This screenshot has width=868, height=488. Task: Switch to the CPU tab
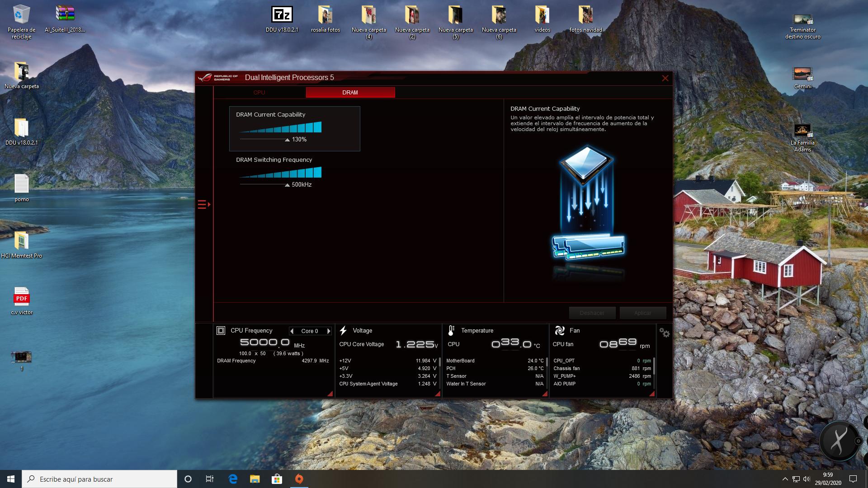[259, 93]
